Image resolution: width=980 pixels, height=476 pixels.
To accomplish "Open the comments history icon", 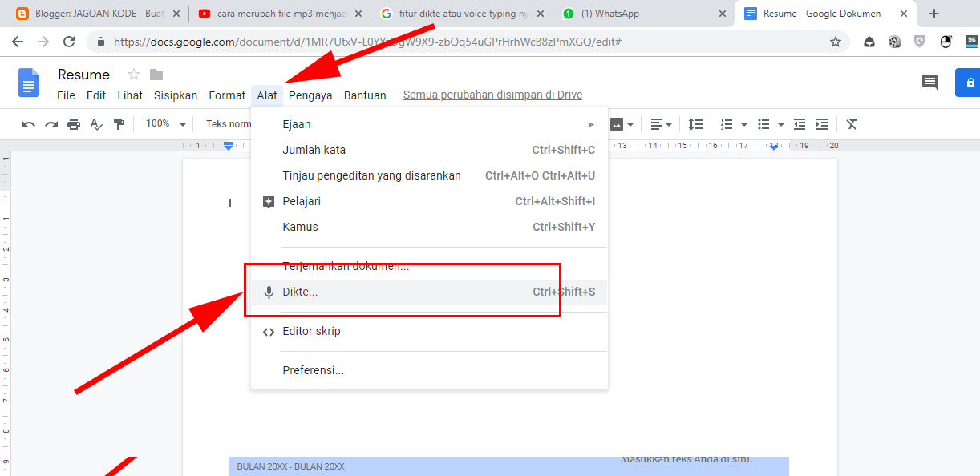I will click(x=930, y=82).
